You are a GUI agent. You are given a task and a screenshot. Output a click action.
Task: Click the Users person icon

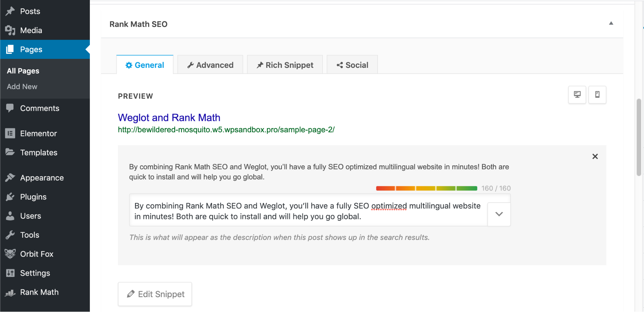tap(10, 216)
